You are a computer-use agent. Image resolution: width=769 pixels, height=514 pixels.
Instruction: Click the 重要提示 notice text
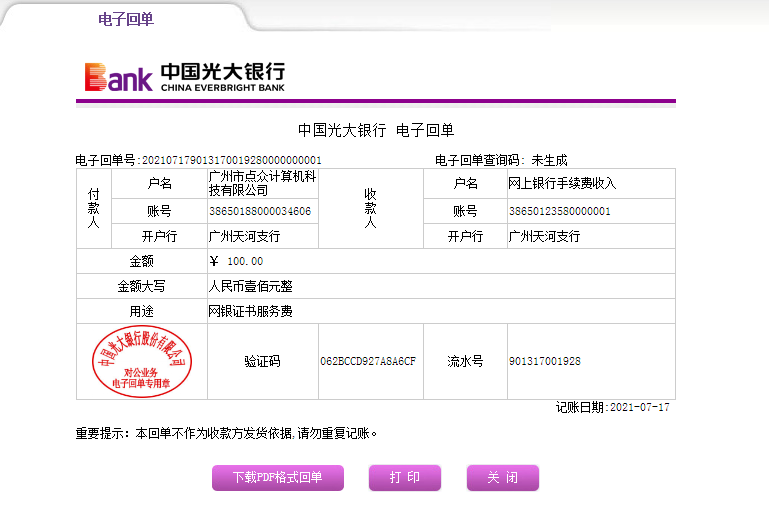pos(226,434)
